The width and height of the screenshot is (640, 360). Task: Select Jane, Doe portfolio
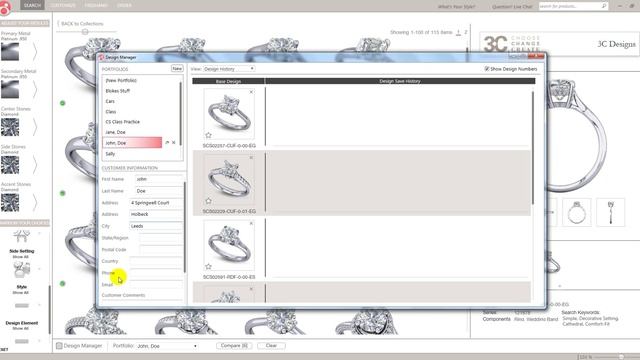tap(115, 132)
